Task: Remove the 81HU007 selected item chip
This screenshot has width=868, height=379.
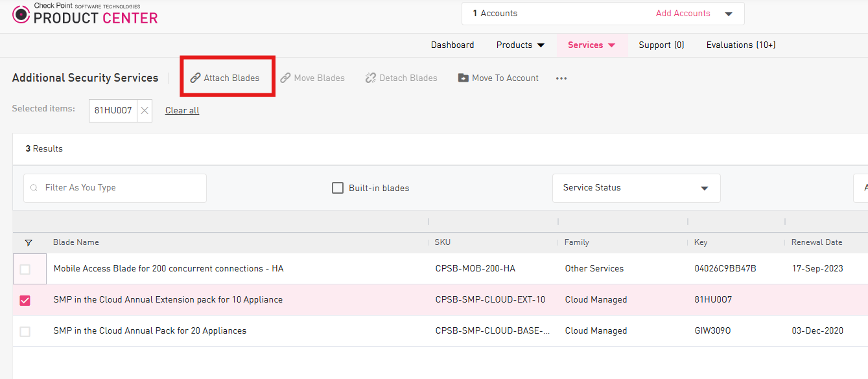Action: click(x=145, y=111)
